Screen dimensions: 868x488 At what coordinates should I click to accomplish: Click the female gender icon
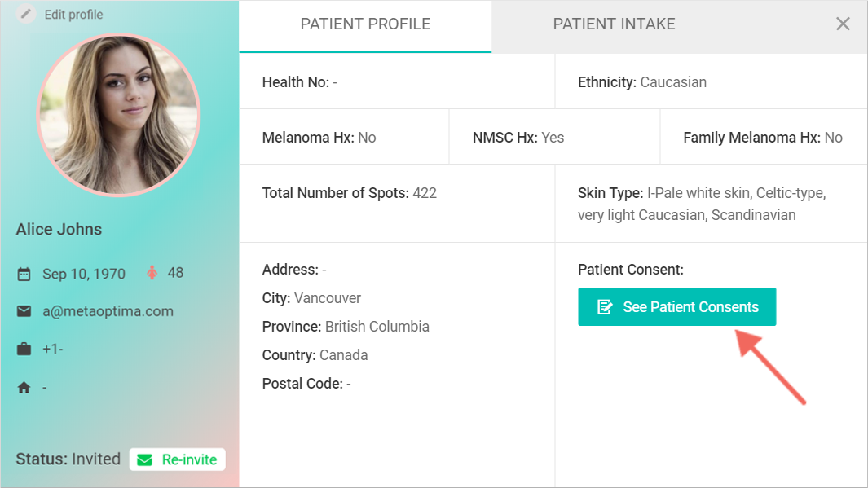click(152, 273)
